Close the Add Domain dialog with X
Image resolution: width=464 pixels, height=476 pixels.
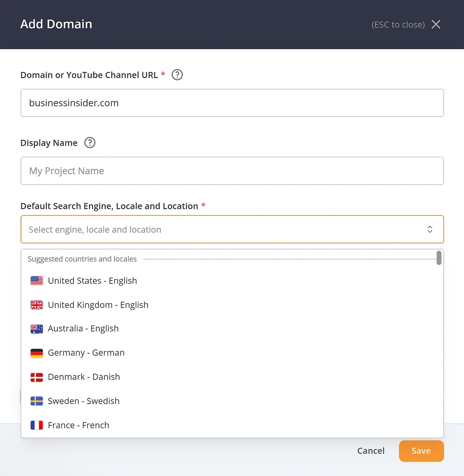(436, 24)
